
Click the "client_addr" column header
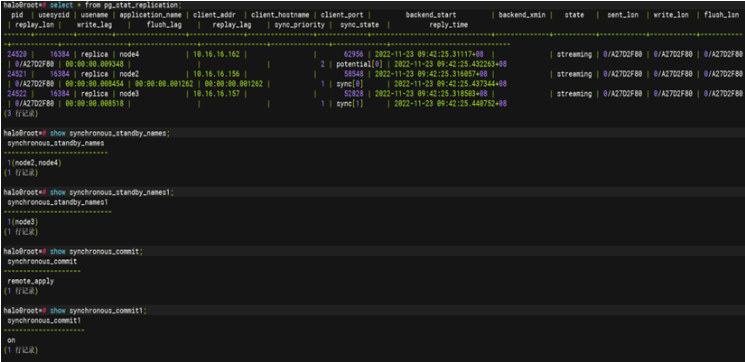click(x=214, y=15)
